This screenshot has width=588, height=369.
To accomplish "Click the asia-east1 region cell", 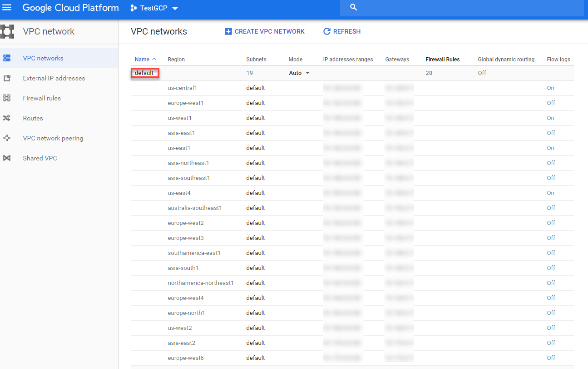I will point(182,133).
